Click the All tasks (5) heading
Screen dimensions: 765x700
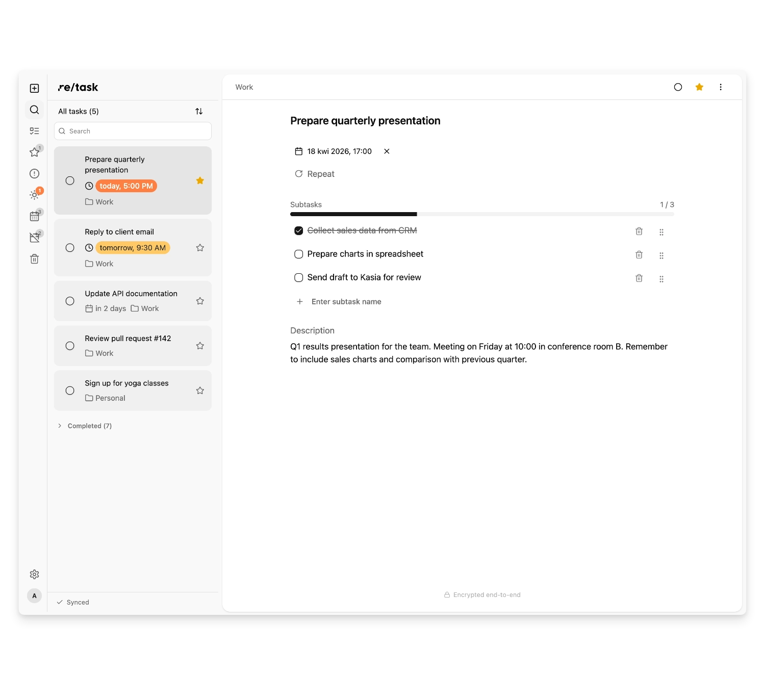tap(79, 111)
